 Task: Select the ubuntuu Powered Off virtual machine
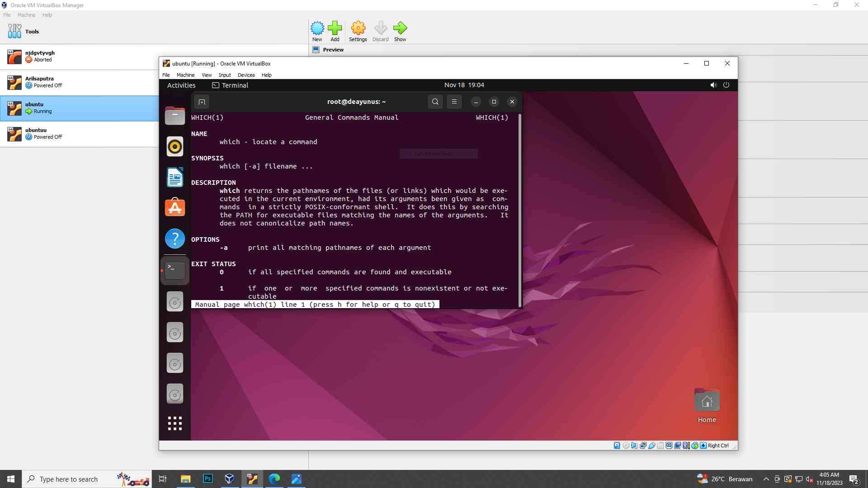tap(80, 134)
